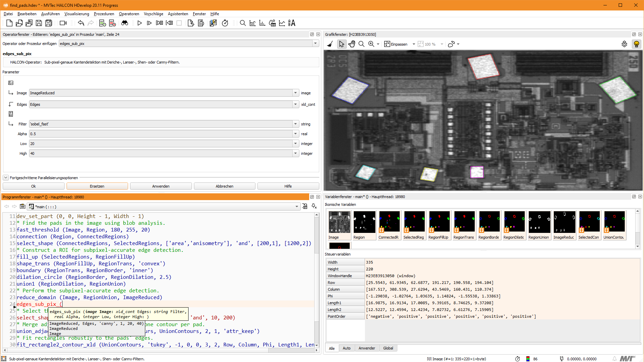The image size is (644, 362).
Task: Save the program with the floppy disk icon
Action: 39,23
